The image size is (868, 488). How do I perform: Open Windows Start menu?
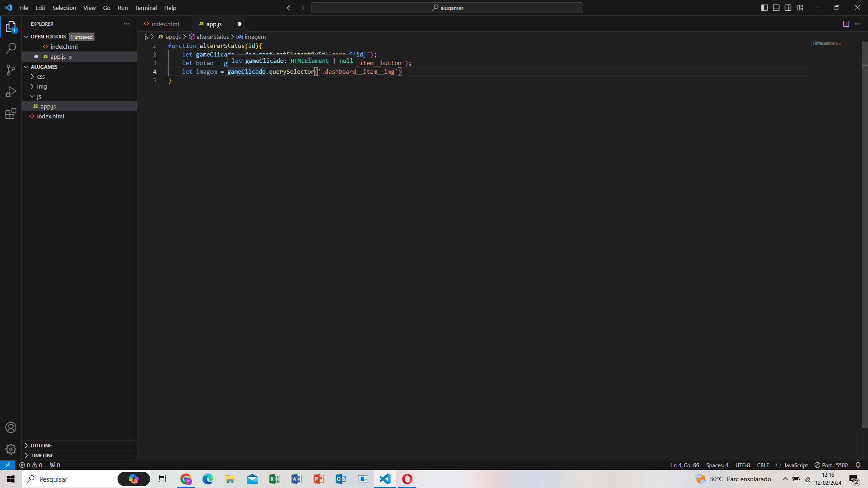[x=11, y=479]
